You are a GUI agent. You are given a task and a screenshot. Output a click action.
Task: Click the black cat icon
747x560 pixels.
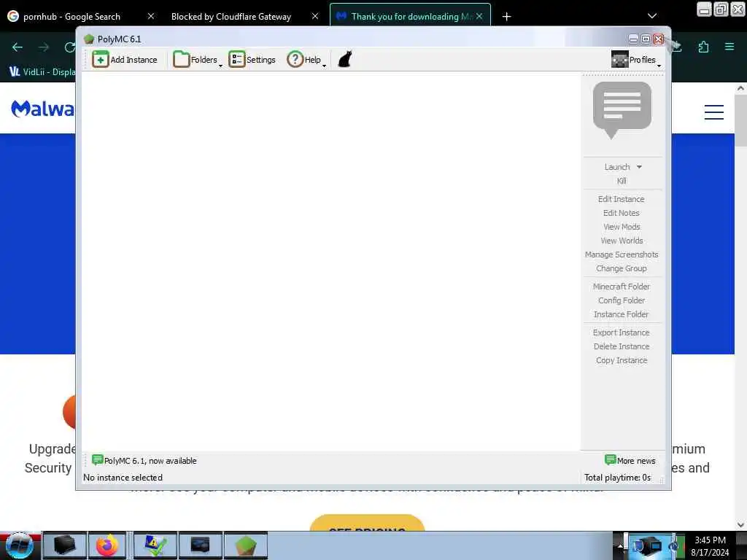pyautogui.click(x=345, y=60)
